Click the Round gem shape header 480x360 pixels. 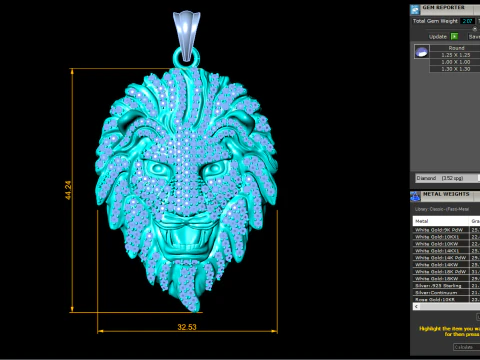(455, 48)
